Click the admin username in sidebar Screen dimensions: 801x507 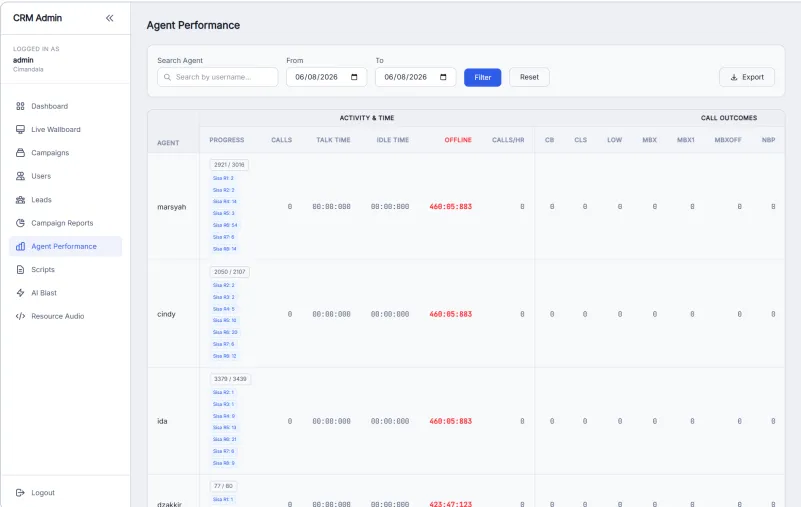(x=23, y=60)
